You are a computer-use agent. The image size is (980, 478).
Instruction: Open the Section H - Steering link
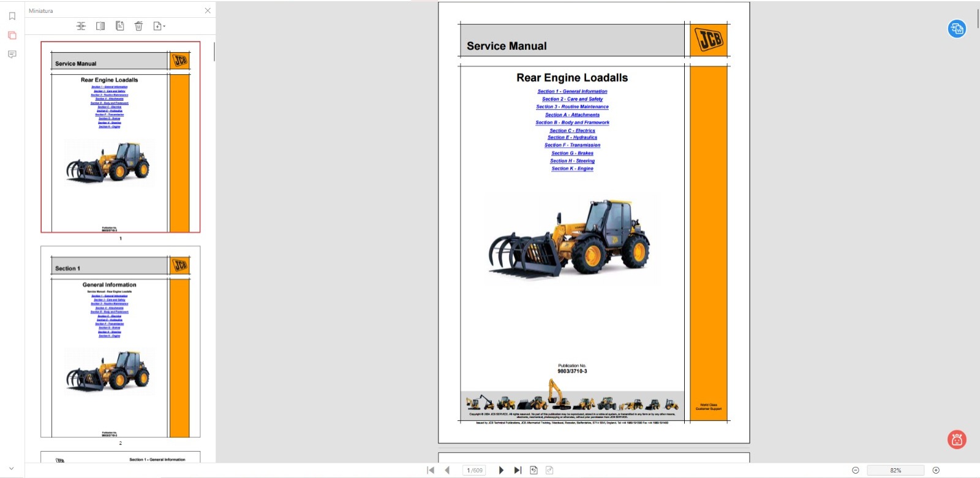[572, 161]
